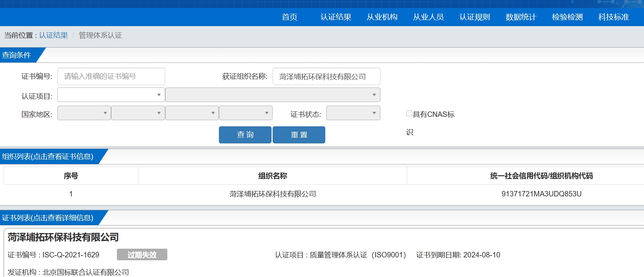Screen dimensions: 644x277
Task: Open the 认证规则 navigation menu
Action: click(474, 17)
